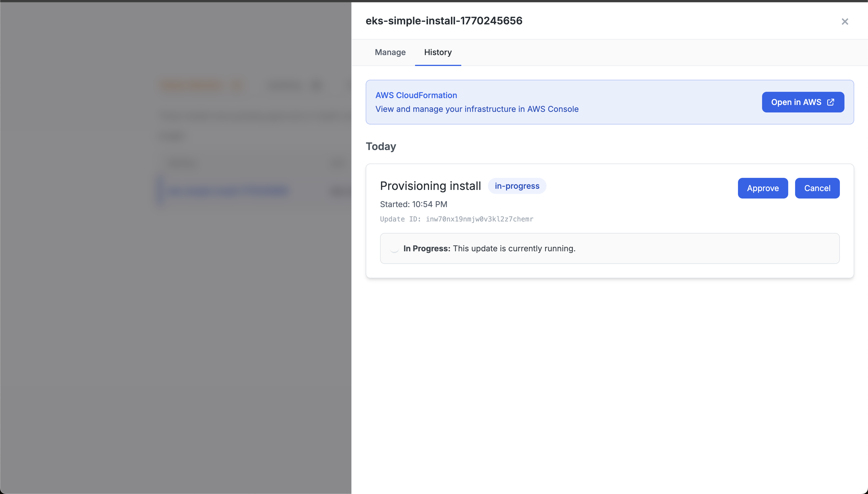
Task: Click the Today section heading
Action: tap(381, 147)
